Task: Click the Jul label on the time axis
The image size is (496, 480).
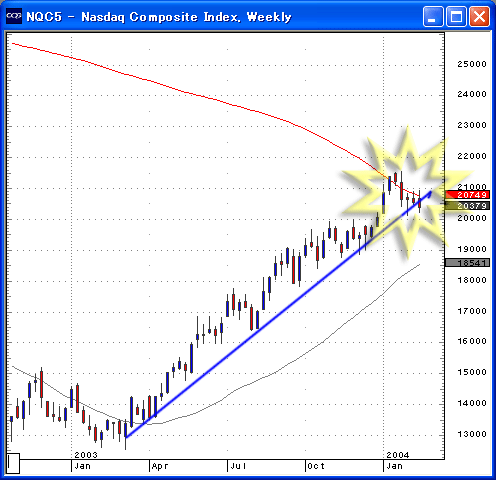Action: (x=238, y=466)
